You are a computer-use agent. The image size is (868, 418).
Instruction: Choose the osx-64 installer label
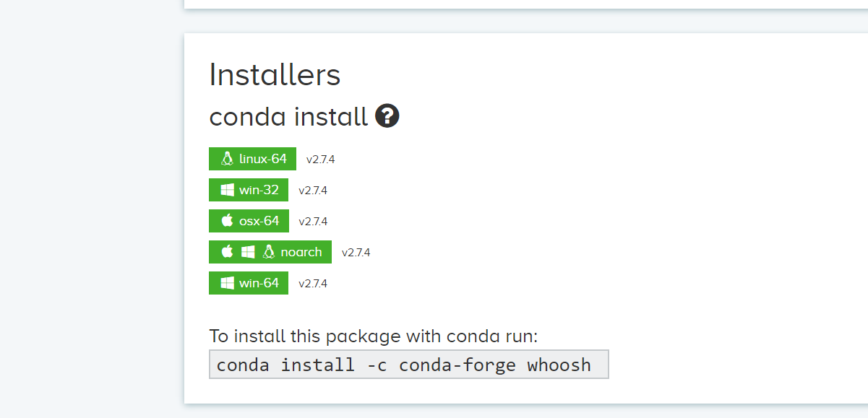point(259,221)
